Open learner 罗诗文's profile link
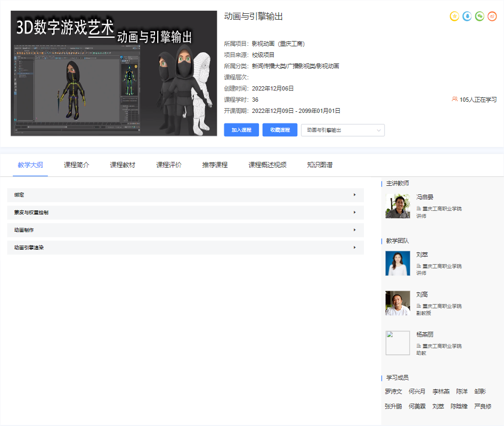 point(393,391)
